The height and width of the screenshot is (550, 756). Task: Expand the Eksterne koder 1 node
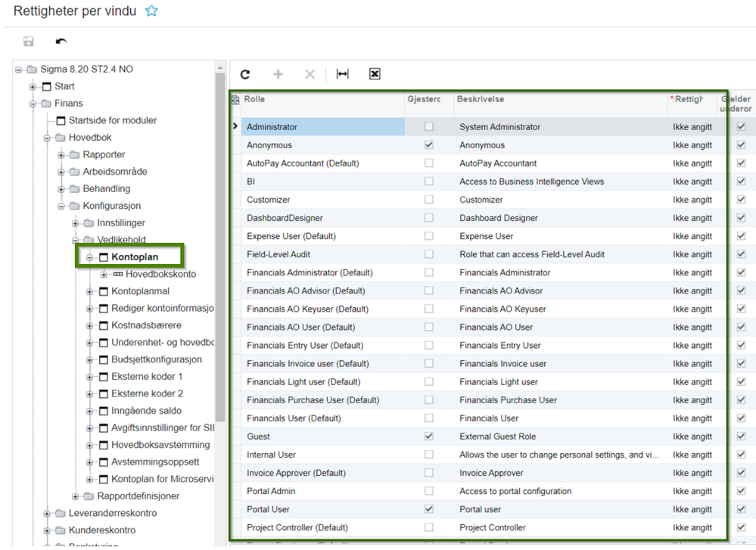click(x=89, y=377)
